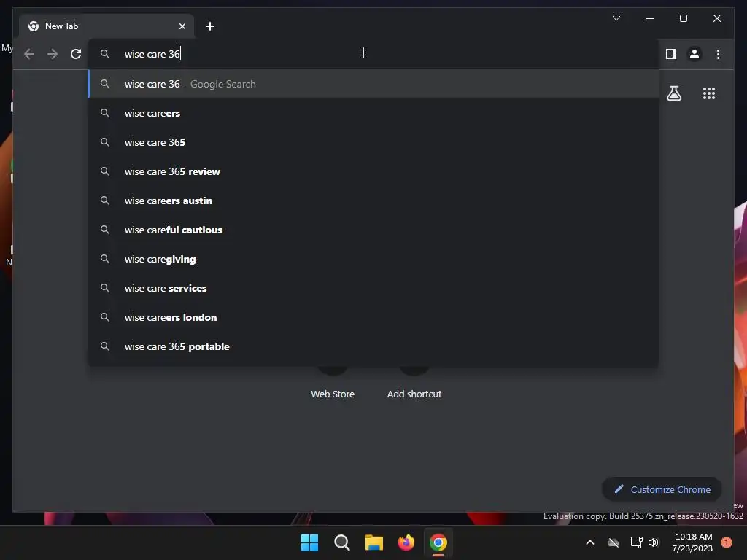The image size is (747, 560).
Task: Open the volume speaker tray icon
Action: click(654, 542)
